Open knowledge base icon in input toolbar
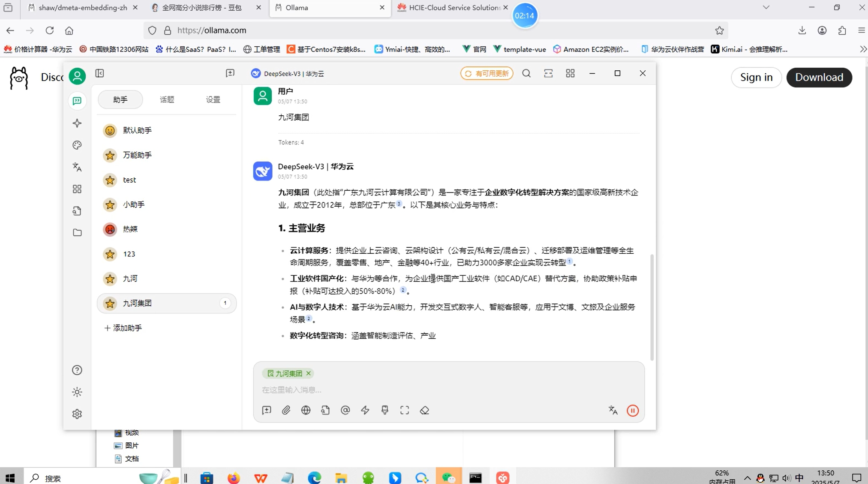868x484 pixels. tap(325, 410)
